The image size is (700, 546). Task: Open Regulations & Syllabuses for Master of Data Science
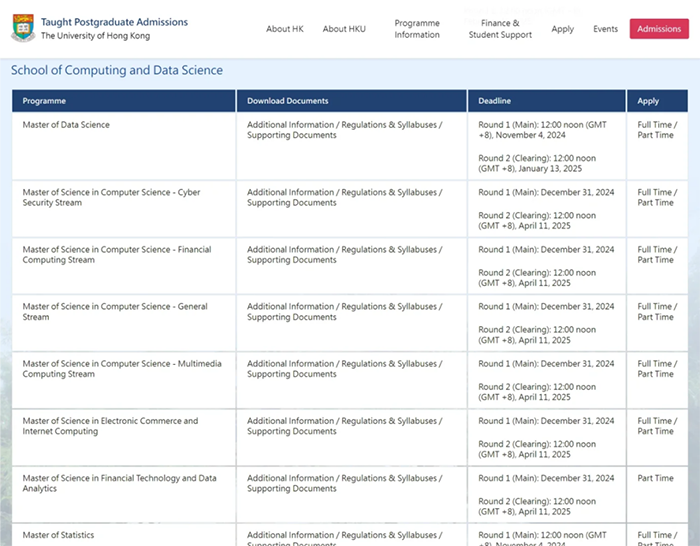coord(389,125)
